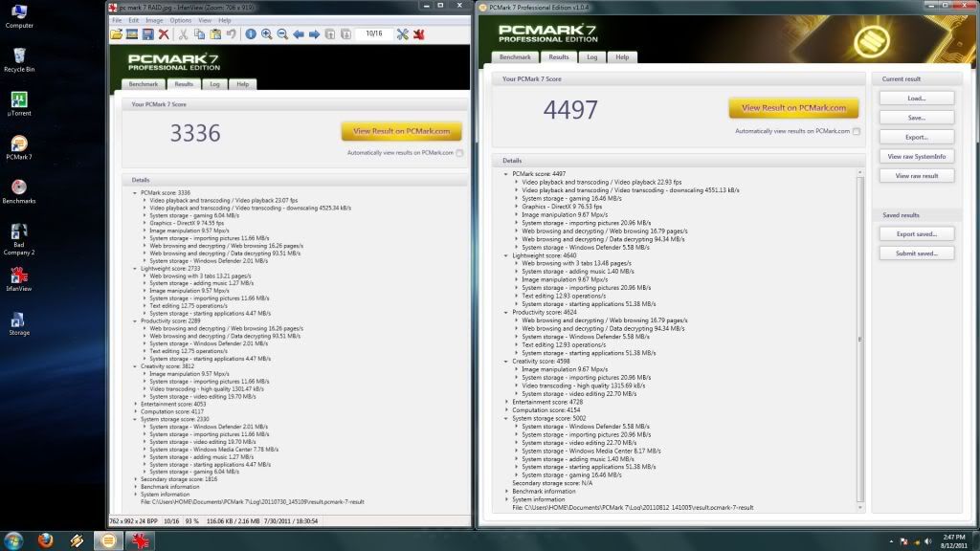
Task: Collapse the System storage score: 5002 node
Action: (x=506, y=419)
